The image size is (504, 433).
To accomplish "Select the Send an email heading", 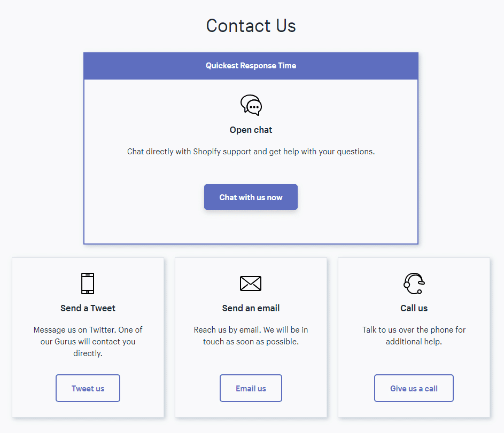I will point(251,308).
